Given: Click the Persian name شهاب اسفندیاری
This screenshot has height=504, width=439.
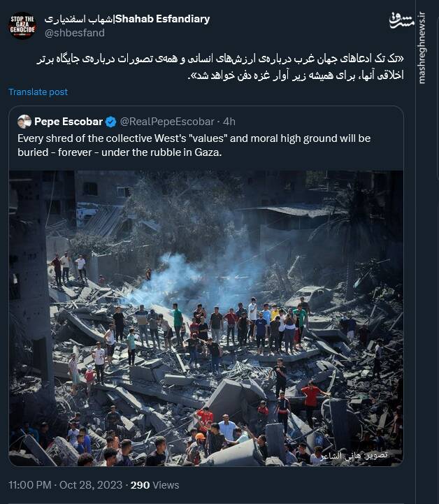Looking at the screenshot, I should tap(79, 19).
